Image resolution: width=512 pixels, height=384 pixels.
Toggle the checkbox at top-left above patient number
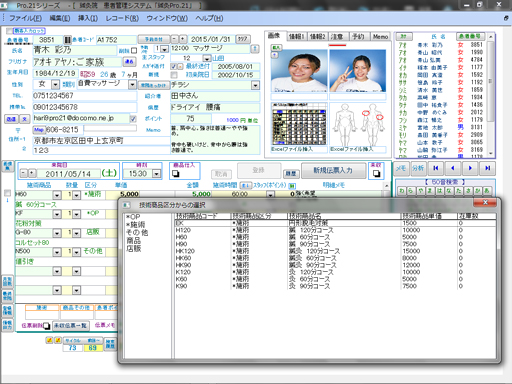coord(9,31)
